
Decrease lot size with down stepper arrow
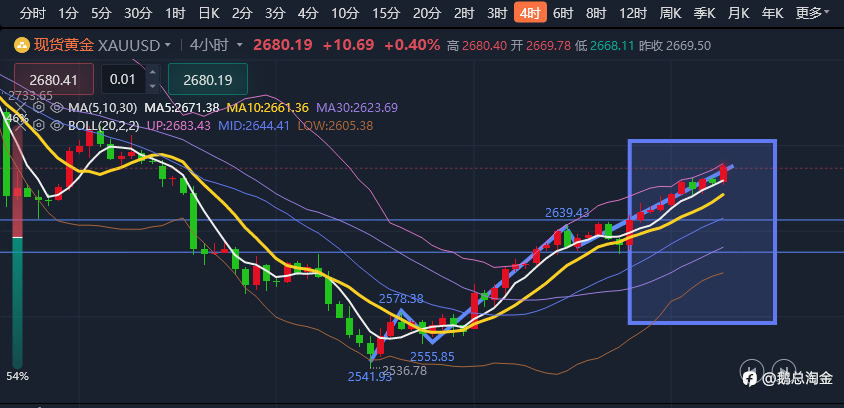pyautogui.click(x=152, y=86)
